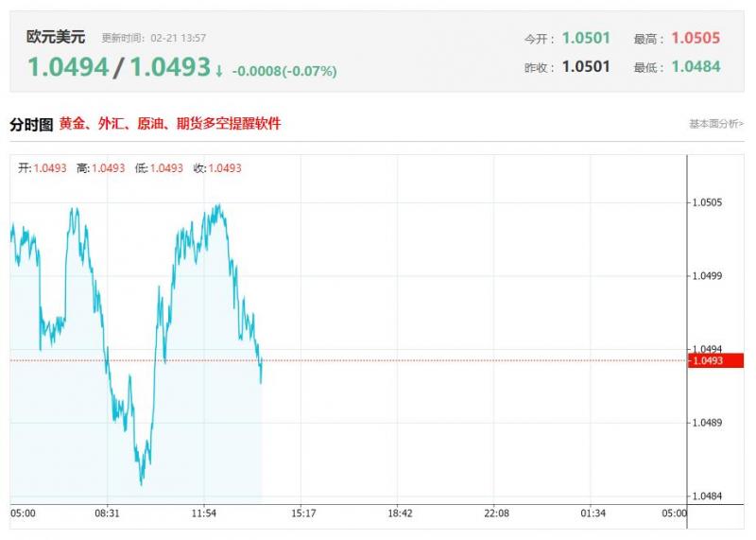Screen dimensions: 756x540
Task: Select the 最低 1.0484 value
Action: (696, 66)
